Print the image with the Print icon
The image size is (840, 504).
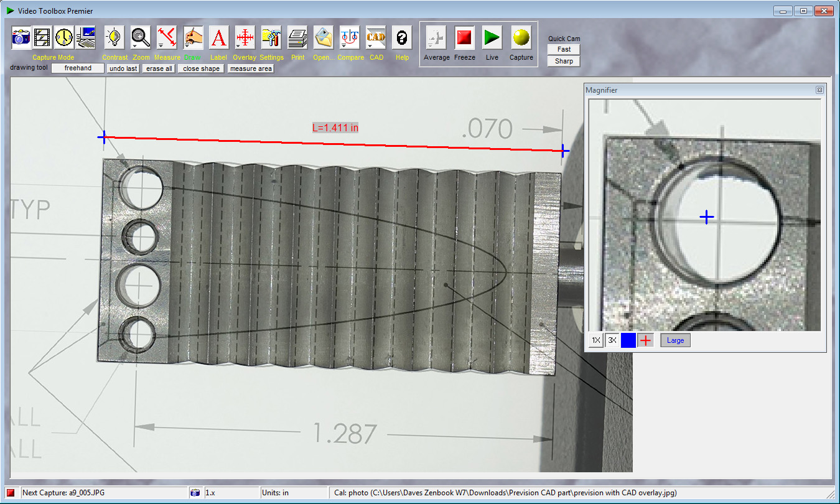point(297,38)
